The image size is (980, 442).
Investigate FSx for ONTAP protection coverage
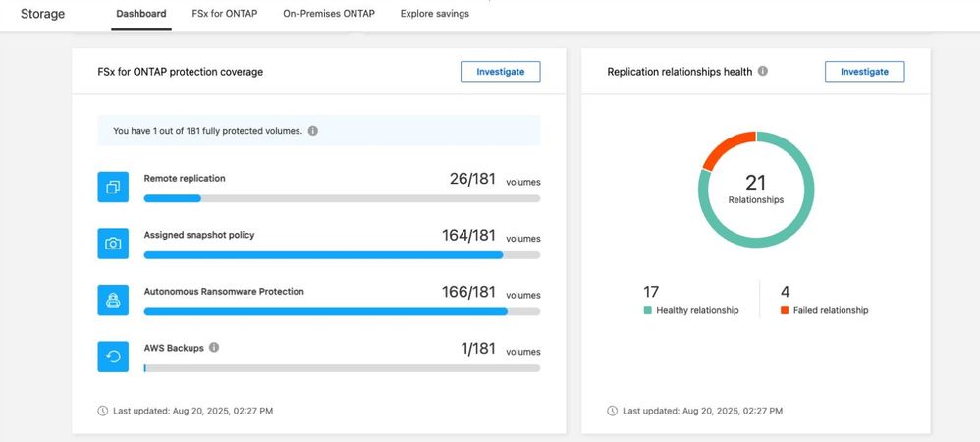pyautogui.click(x=500, y=72)
